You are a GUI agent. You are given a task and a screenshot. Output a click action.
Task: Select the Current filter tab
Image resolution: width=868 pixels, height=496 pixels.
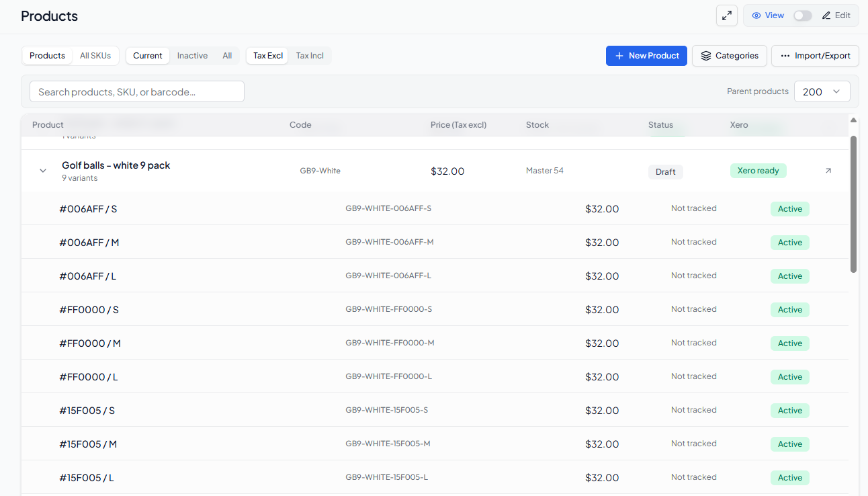148,56
